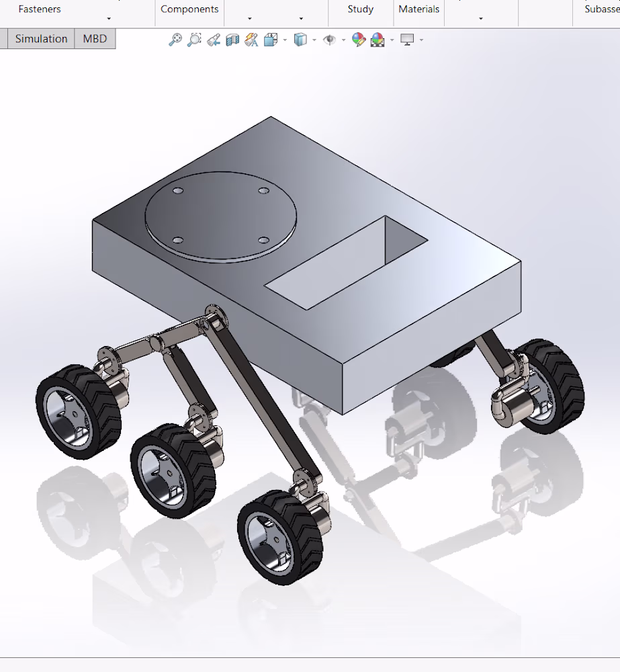Expand the View Orientation dropdown arrow
Image resolution: width=620 pixels, height=672 pixels.
coord(285,40)
